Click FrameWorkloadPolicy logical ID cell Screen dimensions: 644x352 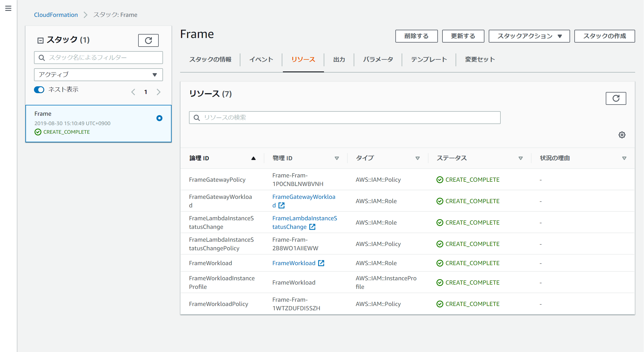click(x=218, y=304)
